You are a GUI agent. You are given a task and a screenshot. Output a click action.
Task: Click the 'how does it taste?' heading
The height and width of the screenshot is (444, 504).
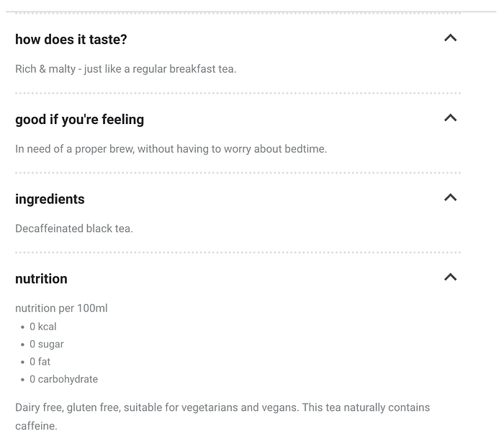71,40
